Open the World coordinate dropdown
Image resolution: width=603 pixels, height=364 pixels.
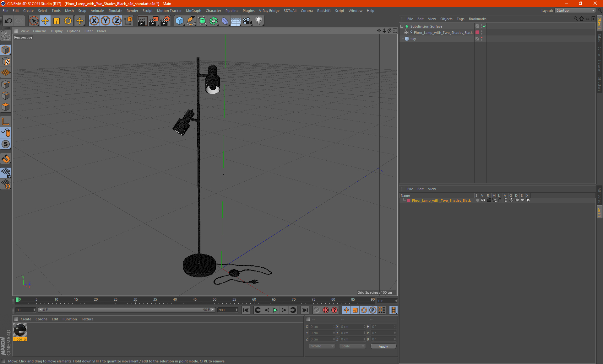[x=322, y=346]
